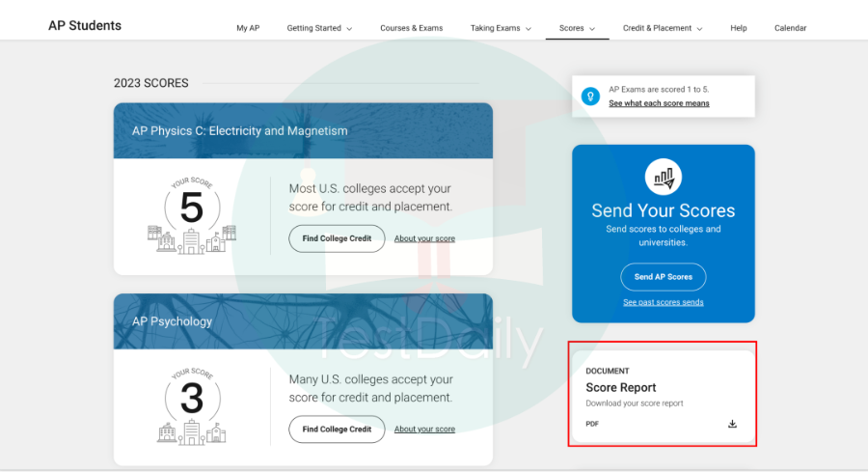Go to Courses & Exams
The image size is (868, 472).
[411, 28]
